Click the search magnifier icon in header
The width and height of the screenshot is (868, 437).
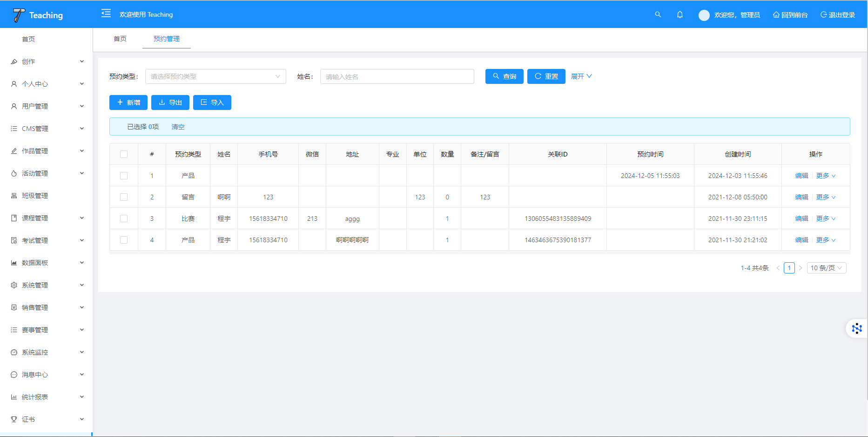click(x=658, y=14)
